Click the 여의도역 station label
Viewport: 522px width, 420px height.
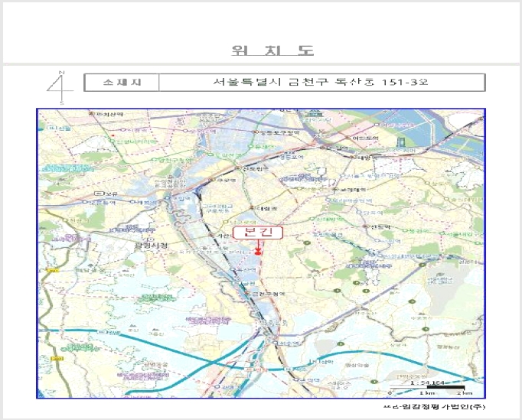(366, 138)
